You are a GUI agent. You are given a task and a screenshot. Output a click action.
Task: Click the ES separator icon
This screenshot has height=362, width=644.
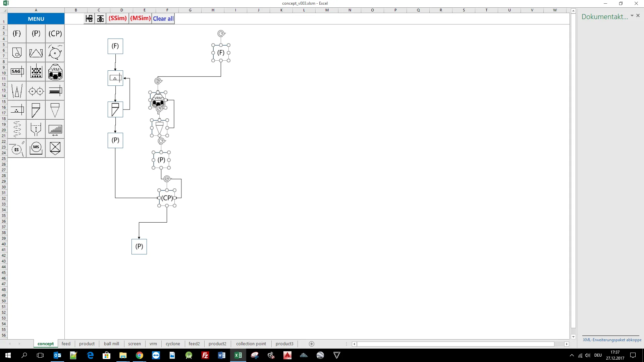17,148
